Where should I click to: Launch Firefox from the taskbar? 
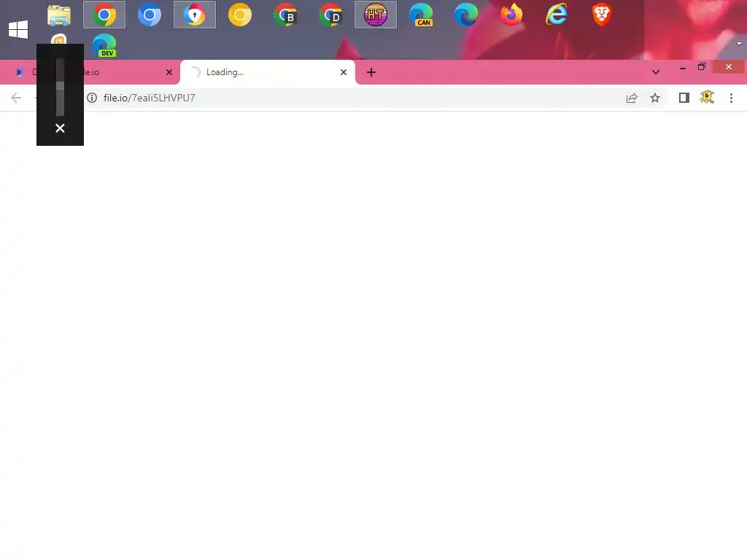(511, 15)
